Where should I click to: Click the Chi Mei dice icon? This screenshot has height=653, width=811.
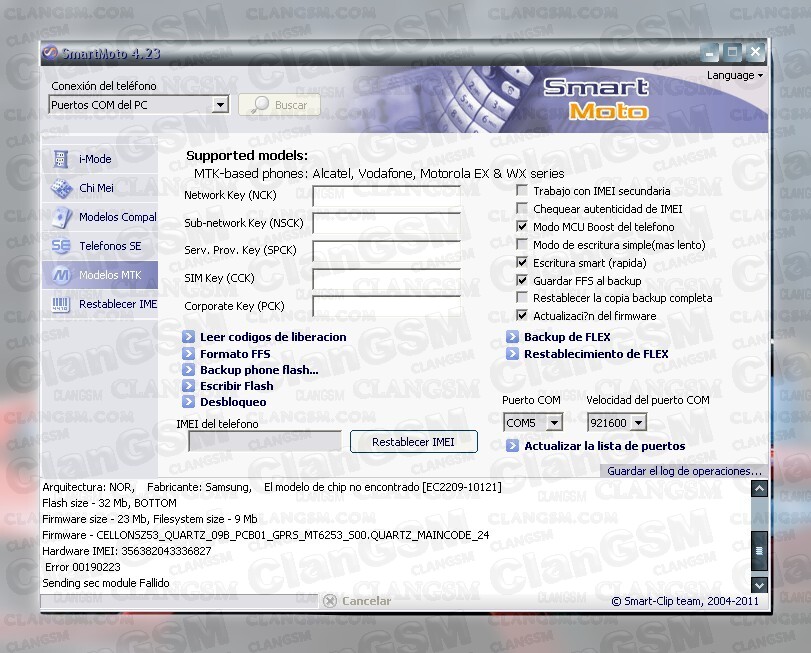pos(62,188)
